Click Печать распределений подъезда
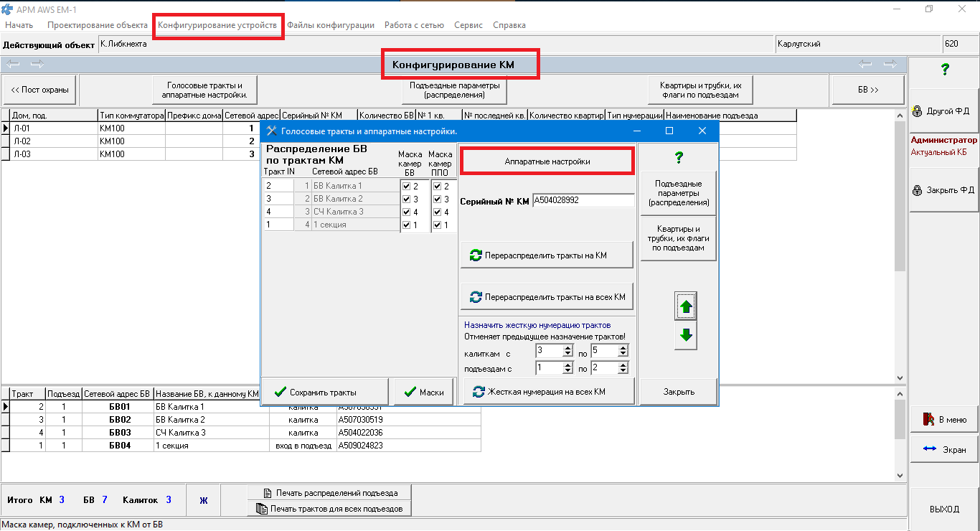The height and width of the screenshot is (531, 980). point(331,493)
